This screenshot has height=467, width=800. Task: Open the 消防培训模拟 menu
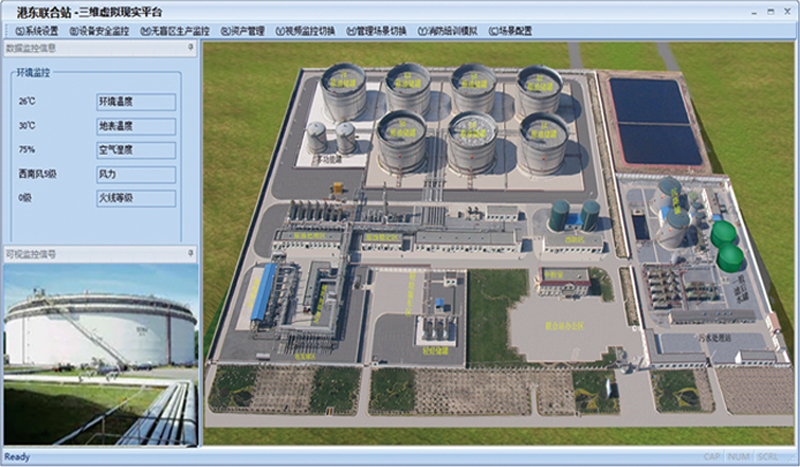tap(449, 31)
